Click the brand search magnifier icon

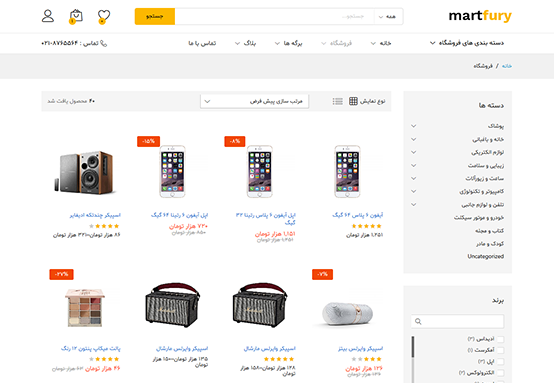tap(418, 322)
